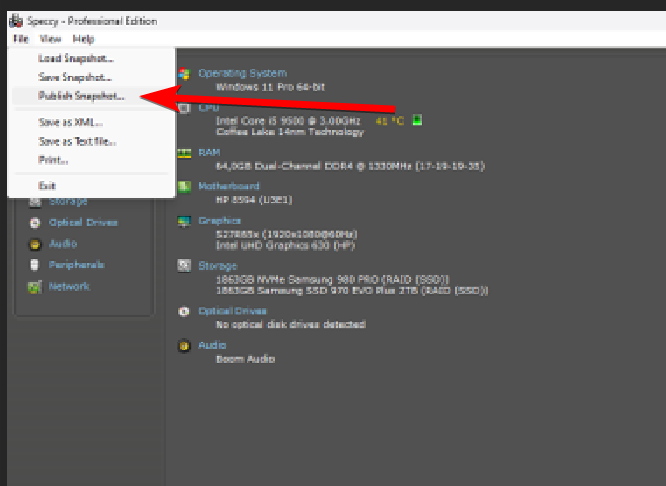The height and width of the screenshot is (486, 666).
Task: Click sidebar Optical Drives disc icon
Action: tap(35, 223)
